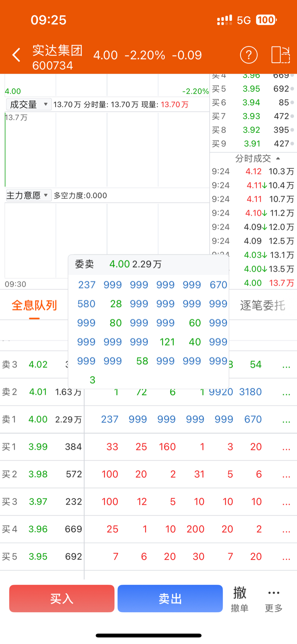Switch to the 全息队列 tab

click(x=34, y=305)
